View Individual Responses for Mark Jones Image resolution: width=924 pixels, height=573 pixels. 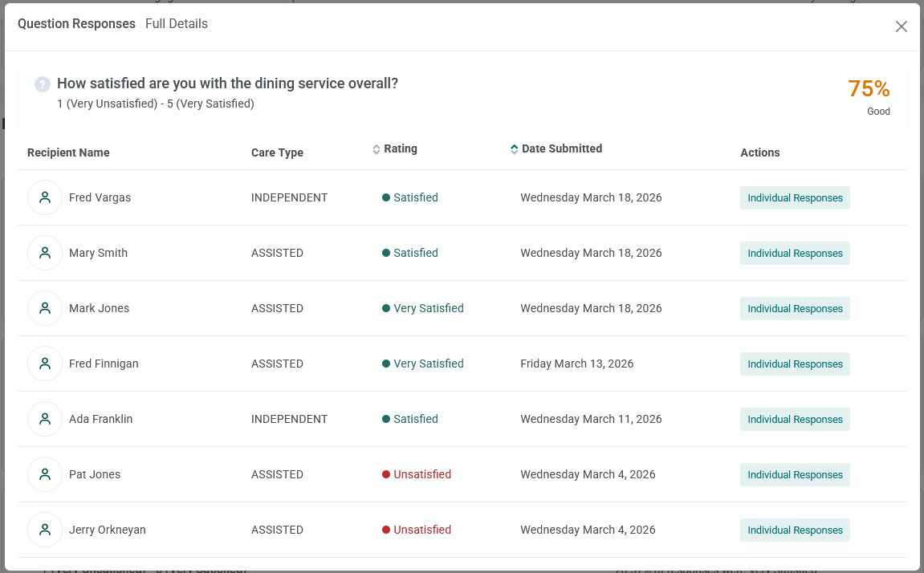[x=795, y=309]
